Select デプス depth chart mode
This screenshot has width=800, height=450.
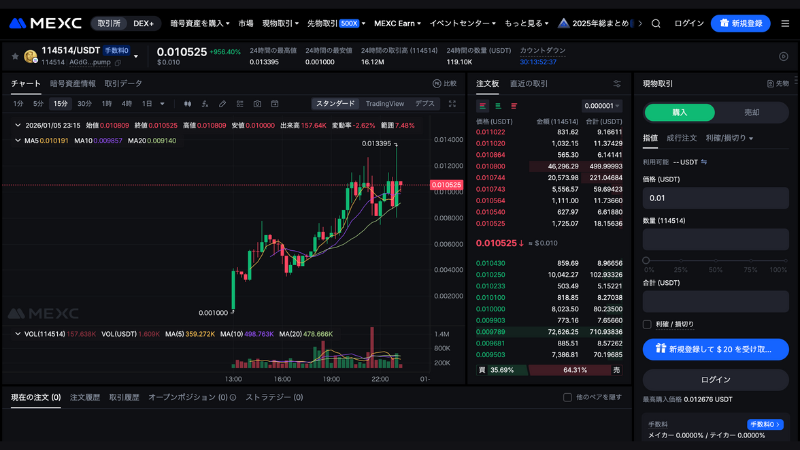tap(424, 104)
